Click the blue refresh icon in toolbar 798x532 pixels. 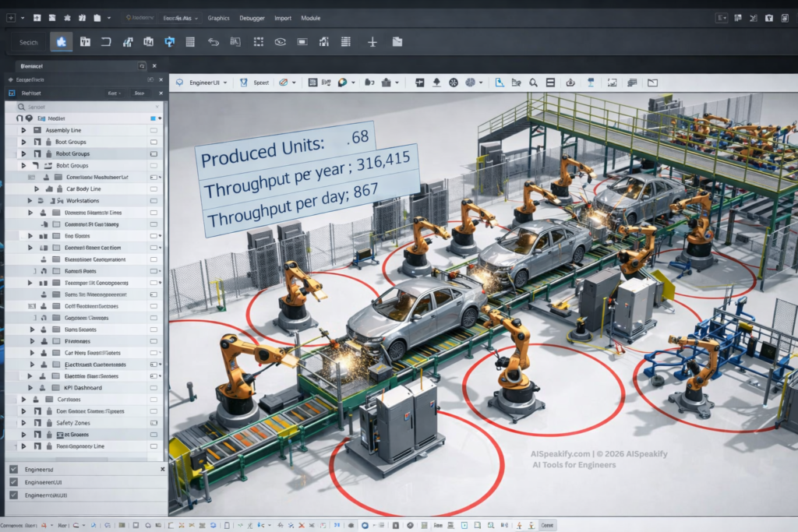point(169,42)
